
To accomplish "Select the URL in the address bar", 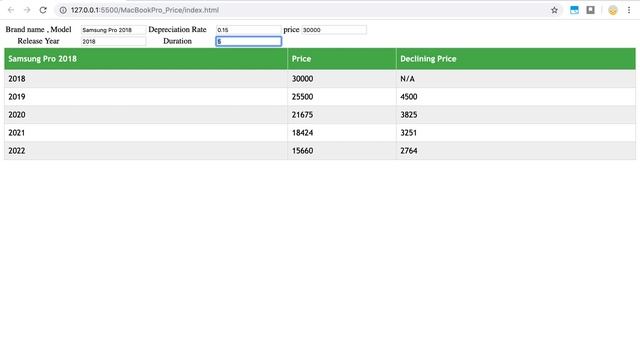I will 145,10.
